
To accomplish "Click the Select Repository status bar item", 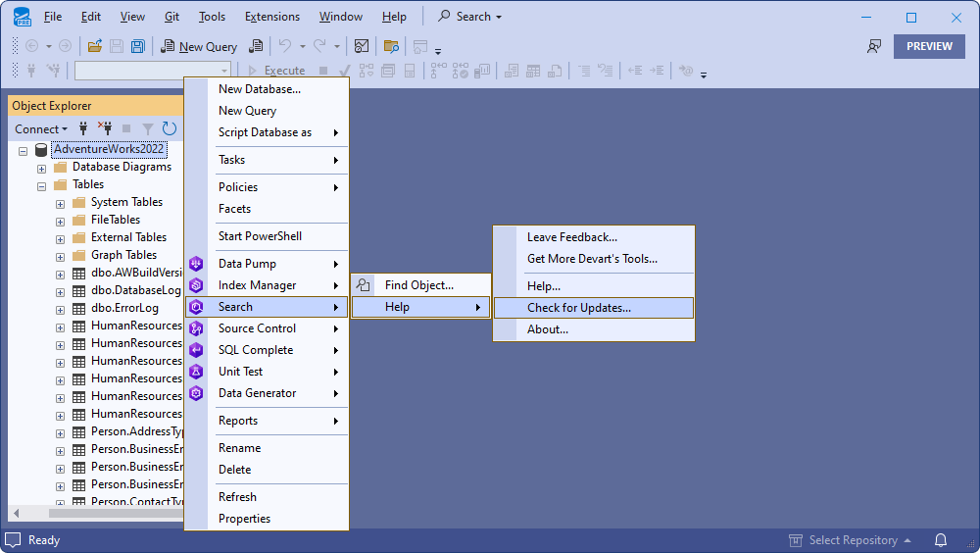I will click(x=851, y=540).
